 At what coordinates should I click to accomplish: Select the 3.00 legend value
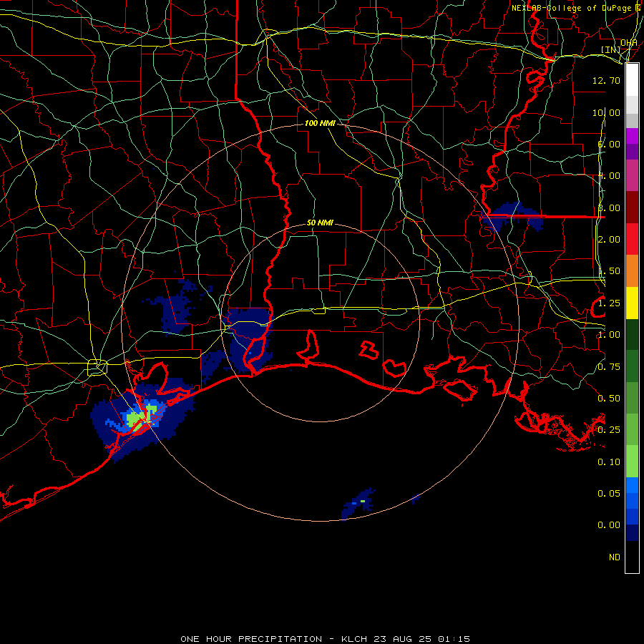pos(609,208)
